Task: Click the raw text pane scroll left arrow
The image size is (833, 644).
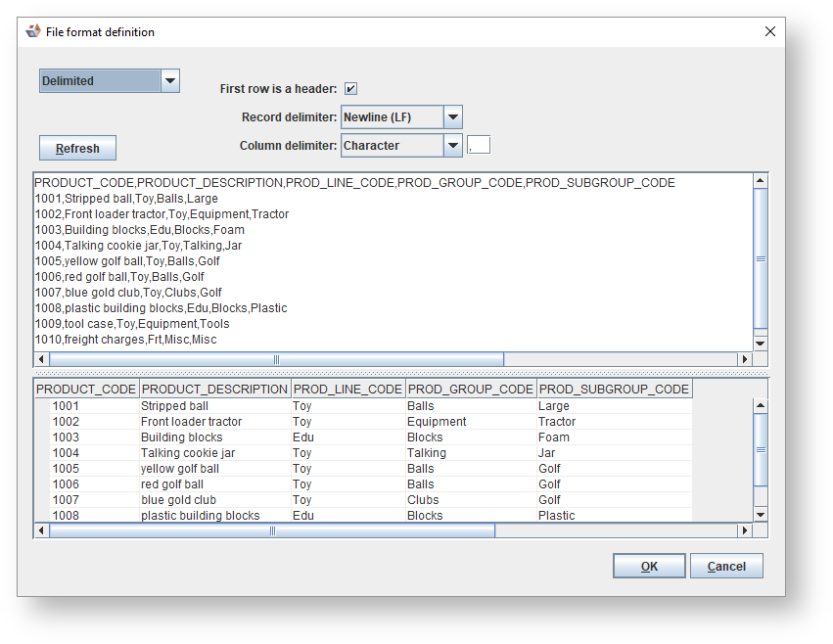Action: [41, 359]
